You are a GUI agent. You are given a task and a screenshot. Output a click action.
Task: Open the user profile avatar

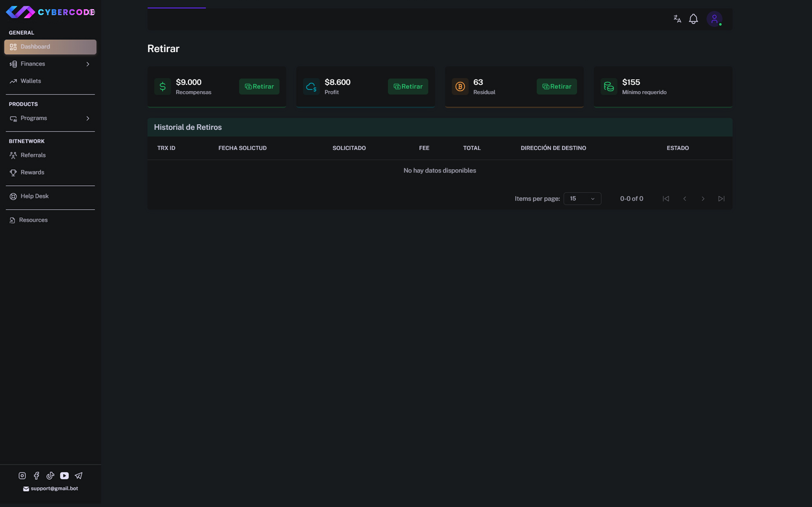pyautogui.click(x=714, y=19)
